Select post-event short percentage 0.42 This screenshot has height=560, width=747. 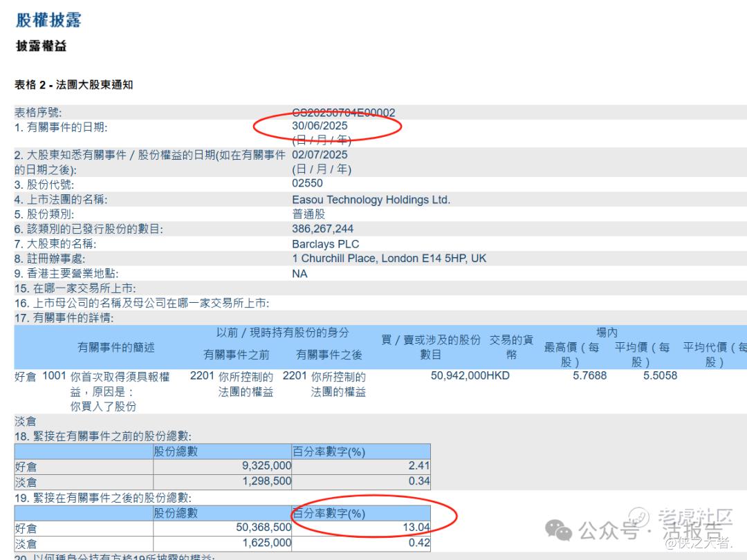419,543
